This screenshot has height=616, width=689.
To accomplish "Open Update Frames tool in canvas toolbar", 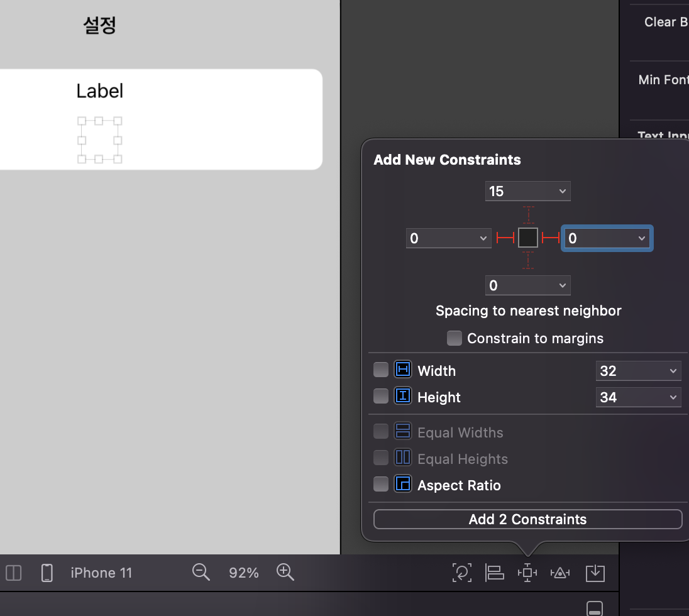I will pos(462,573).
